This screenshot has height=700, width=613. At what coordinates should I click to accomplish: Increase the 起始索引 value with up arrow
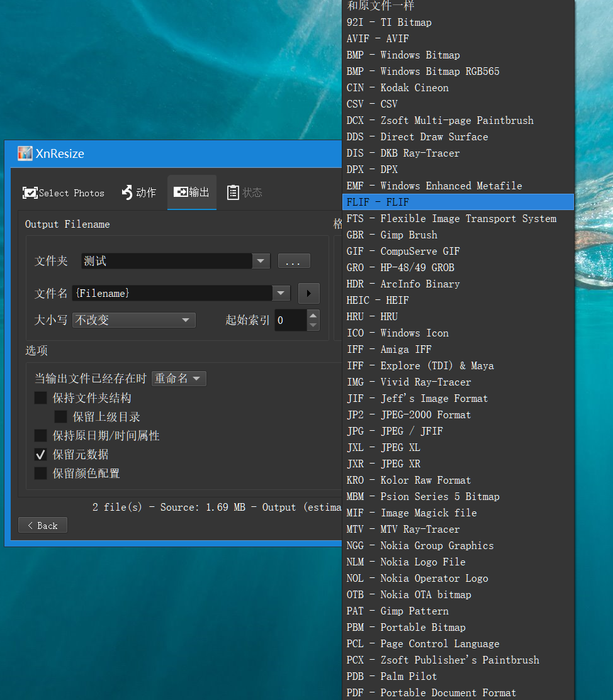click(313, 315)
